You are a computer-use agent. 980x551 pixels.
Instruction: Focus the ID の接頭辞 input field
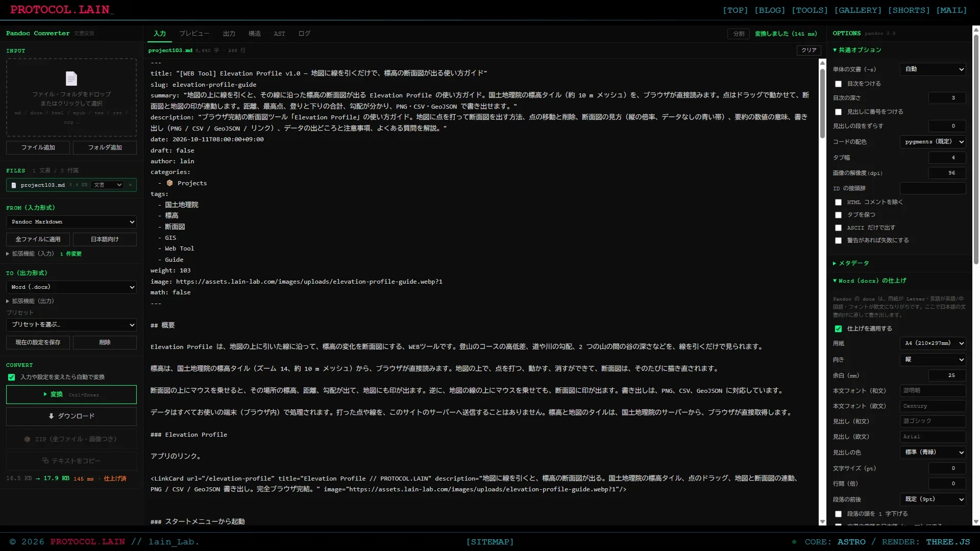coord(933,188)
